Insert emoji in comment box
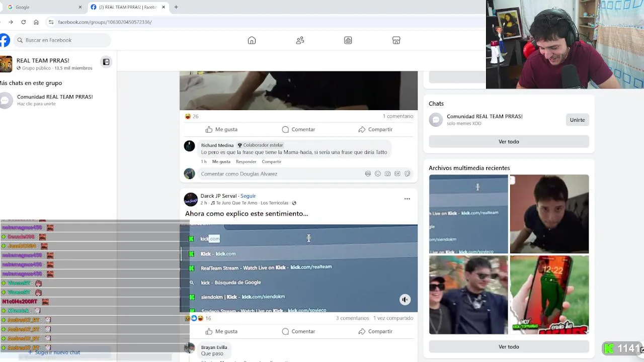The image size is (644, 362). pos(378,174)
